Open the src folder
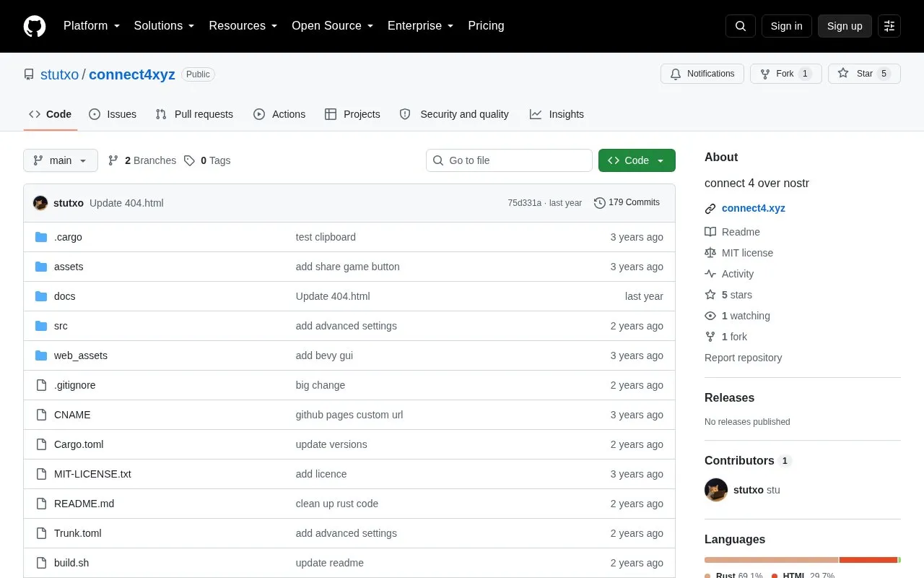The image size is (924, 578). click(61, 326)
